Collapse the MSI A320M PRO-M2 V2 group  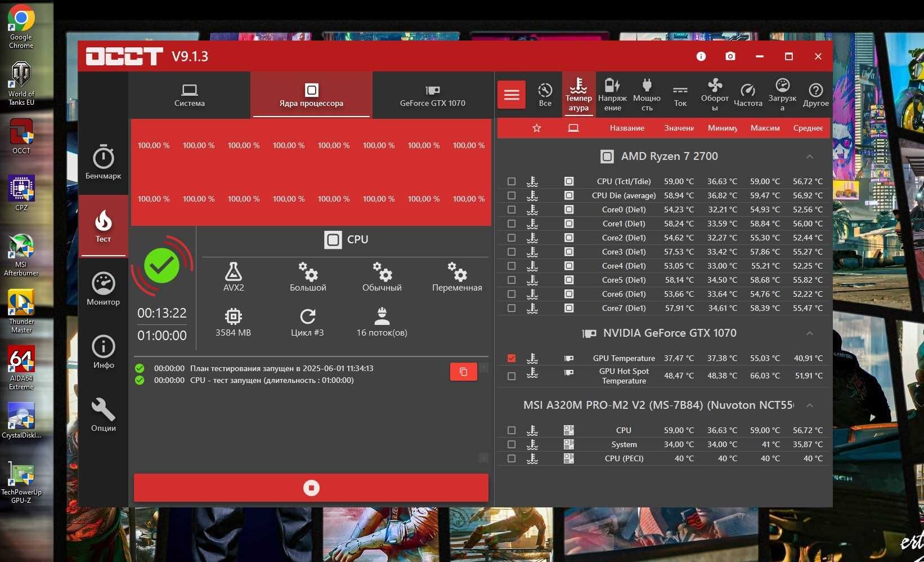[810, 405]
